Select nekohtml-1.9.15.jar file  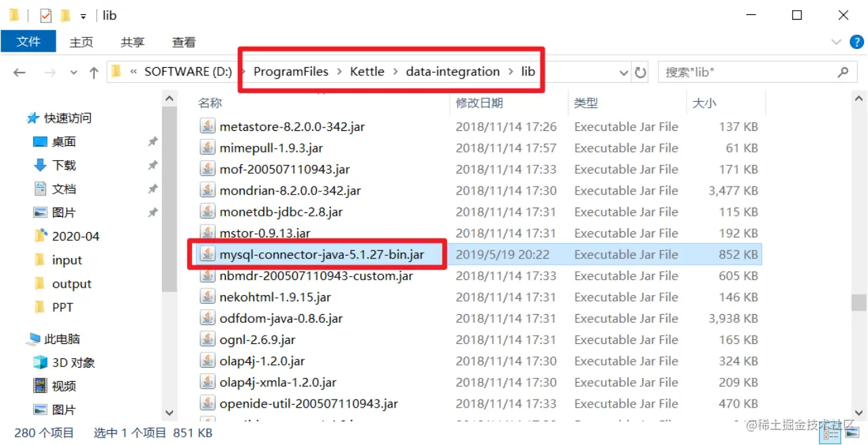click(275, 297)
